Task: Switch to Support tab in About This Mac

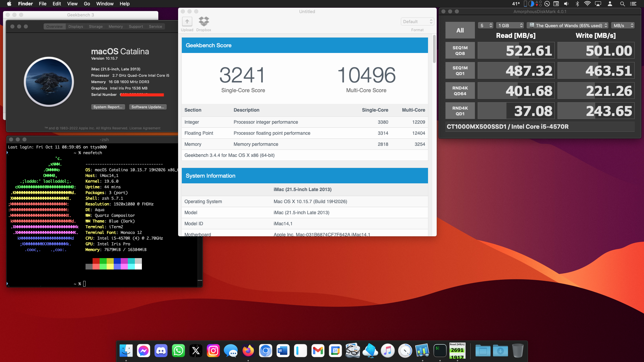Action: point(136,26)
